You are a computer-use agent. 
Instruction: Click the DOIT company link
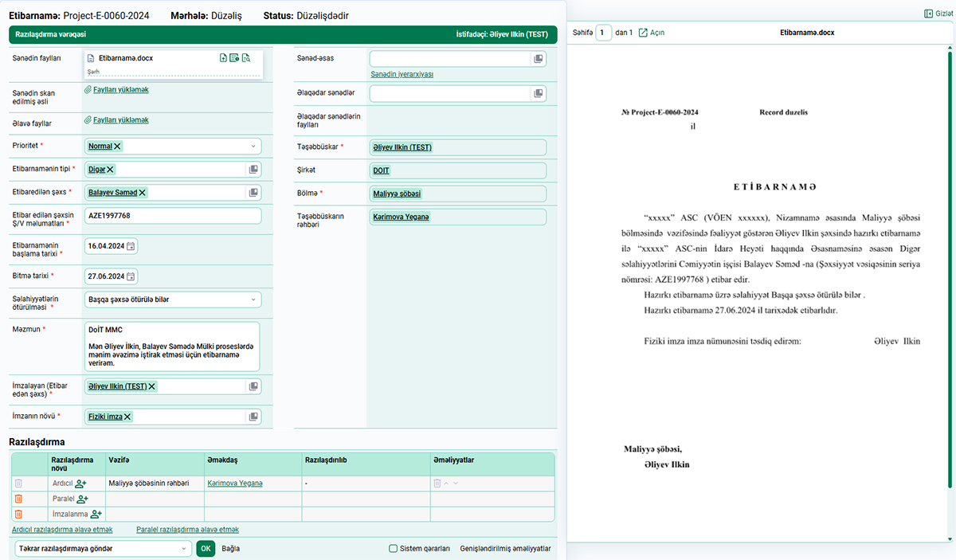tap(382, 170)
